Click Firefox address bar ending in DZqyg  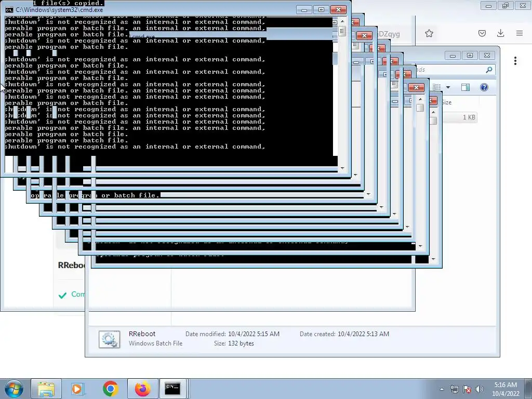point(389,34)
